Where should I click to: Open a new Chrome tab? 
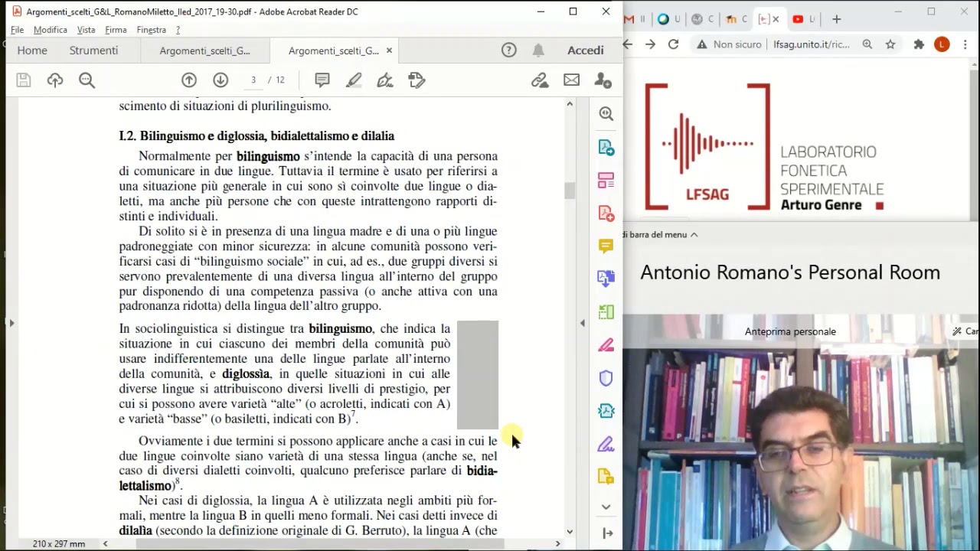tap(836, 19)
